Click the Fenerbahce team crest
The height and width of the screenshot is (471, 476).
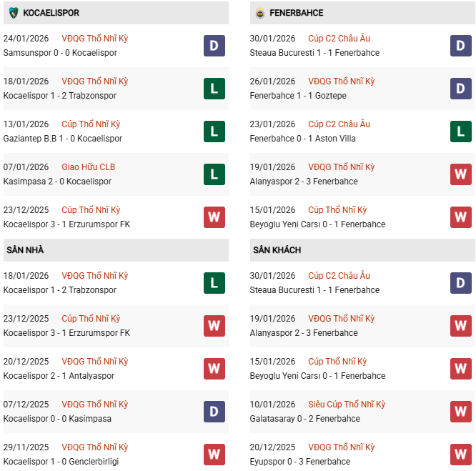(x=259, y=13)
